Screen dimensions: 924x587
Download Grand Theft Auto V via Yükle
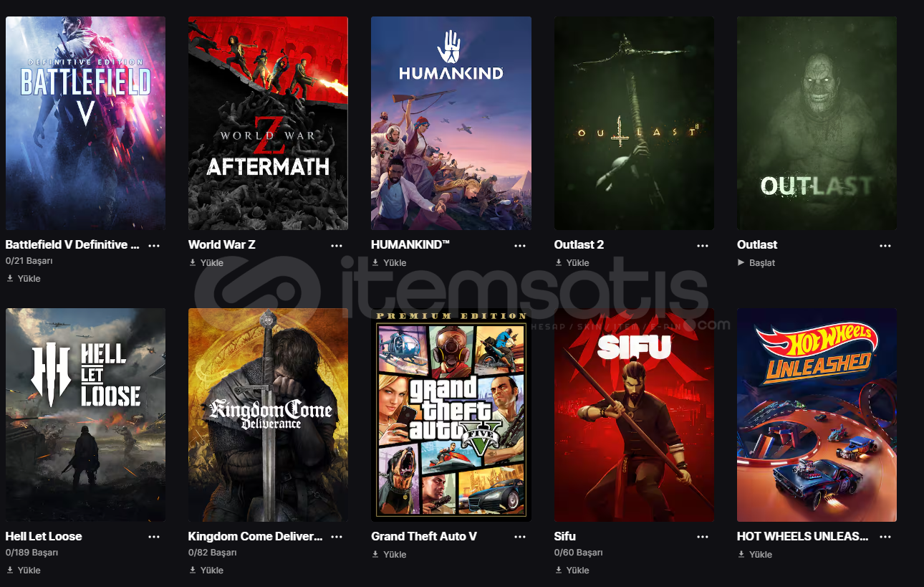click(x=389, y=555)
